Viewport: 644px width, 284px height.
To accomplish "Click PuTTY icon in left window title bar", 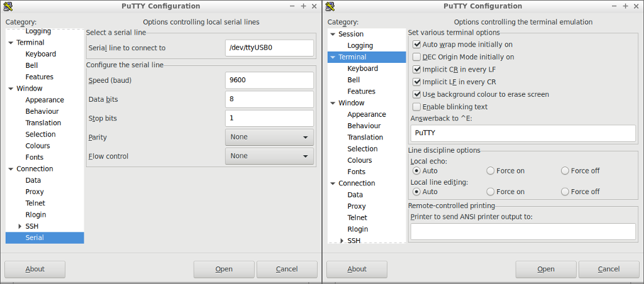I will coord(8,6).
